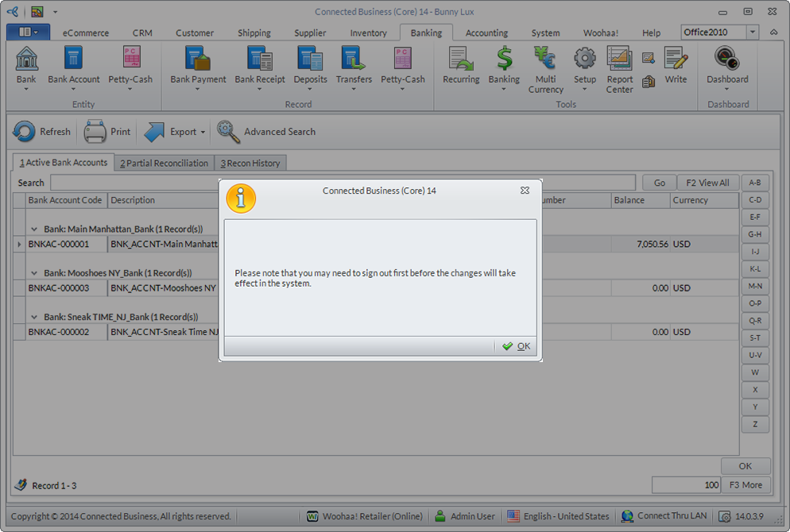Expand the BNKAC-000001 row indicator

tap(19, 244)
